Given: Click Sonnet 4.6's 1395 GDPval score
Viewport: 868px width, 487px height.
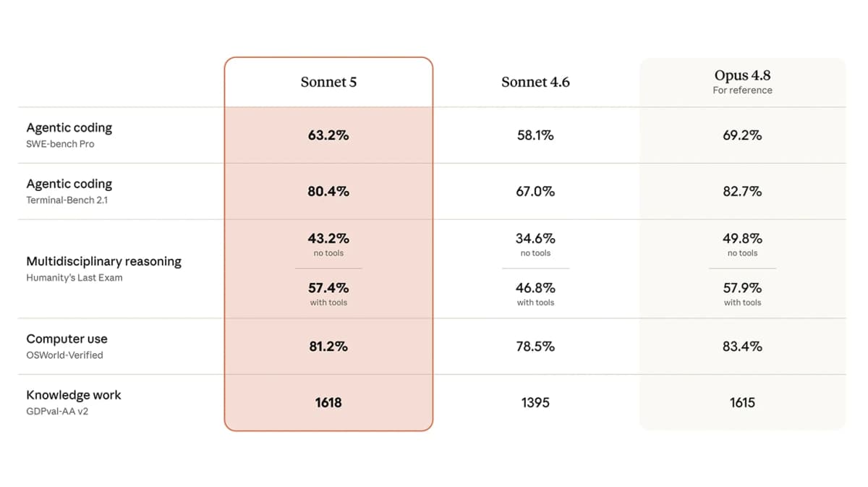Looking at the screenshot, I should click(535, 402).
